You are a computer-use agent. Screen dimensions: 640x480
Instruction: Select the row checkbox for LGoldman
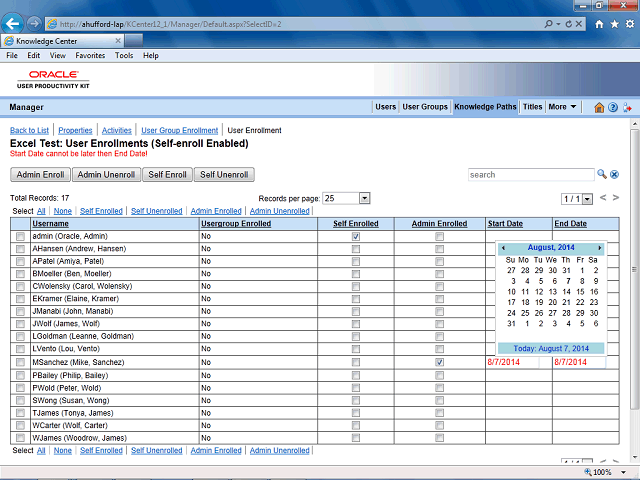pyautogui.click(x=20, y=336)
